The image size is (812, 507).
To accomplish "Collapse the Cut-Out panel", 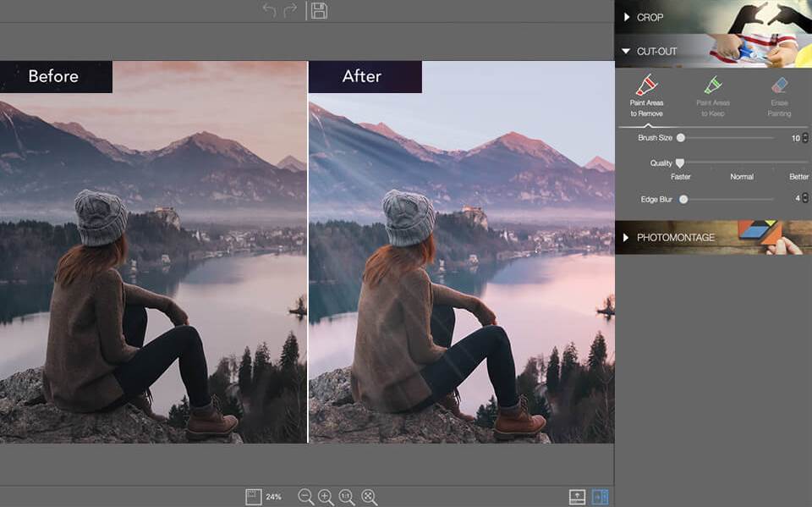I will (x=626, y=52).
